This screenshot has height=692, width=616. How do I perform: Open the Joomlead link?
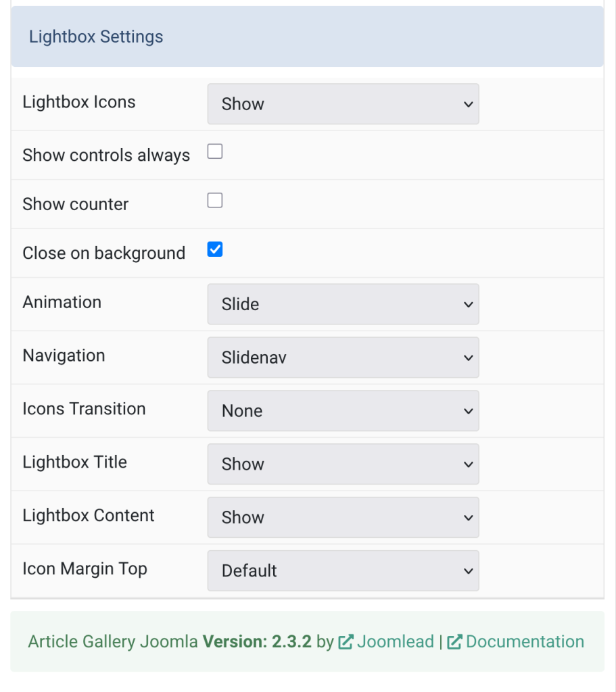click(395, 641)
